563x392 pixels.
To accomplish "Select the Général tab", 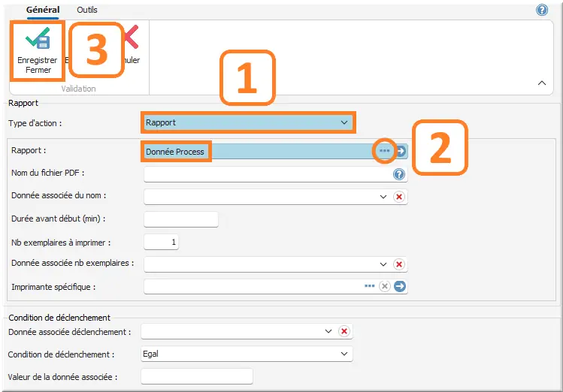I will tap(43, 10).
